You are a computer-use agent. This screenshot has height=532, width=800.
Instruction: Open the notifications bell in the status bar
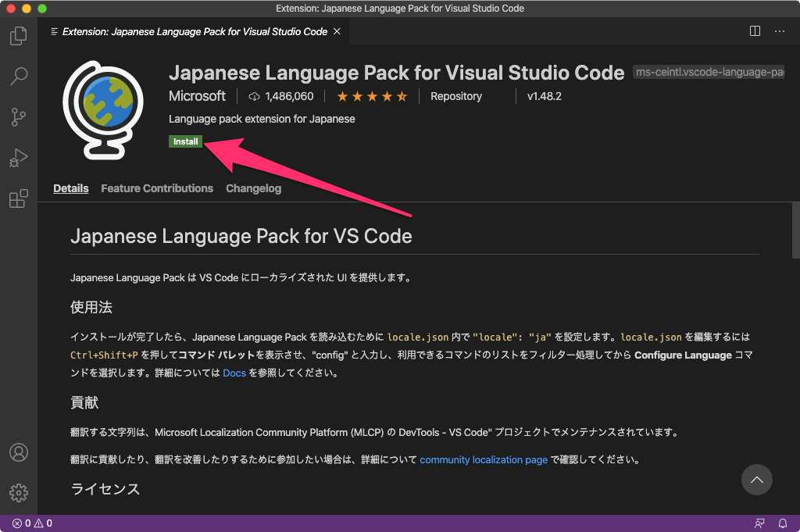(x=782, y=523)
